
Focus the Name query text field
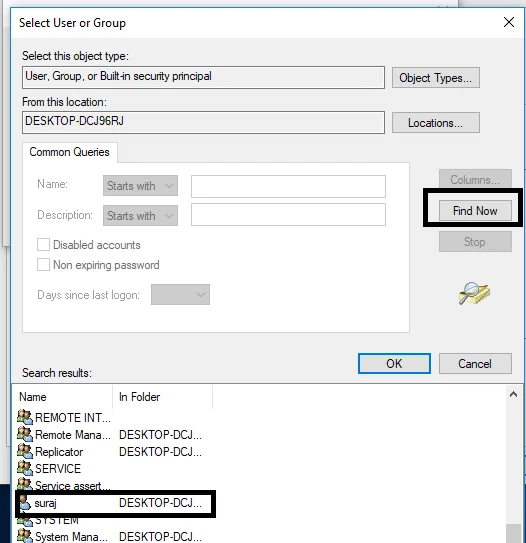pos(288,186)
